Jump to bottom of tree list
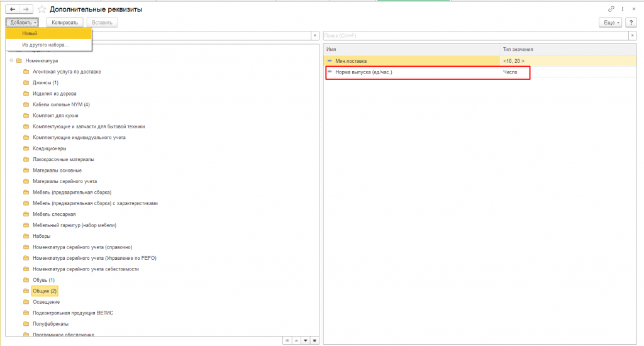Image resolution: width=644 pixels, height=346 pixels. 314,340
